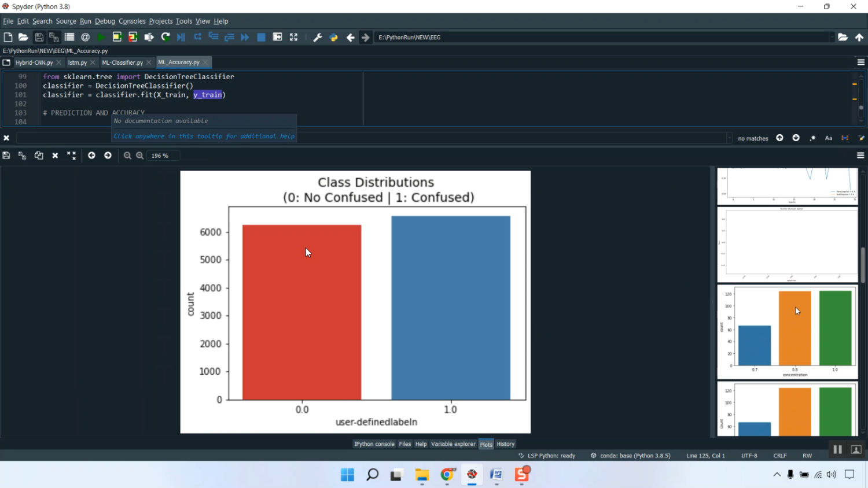Enable regular expression search option
The height and width of the screenshot is (488, 868).
point(812,138)
